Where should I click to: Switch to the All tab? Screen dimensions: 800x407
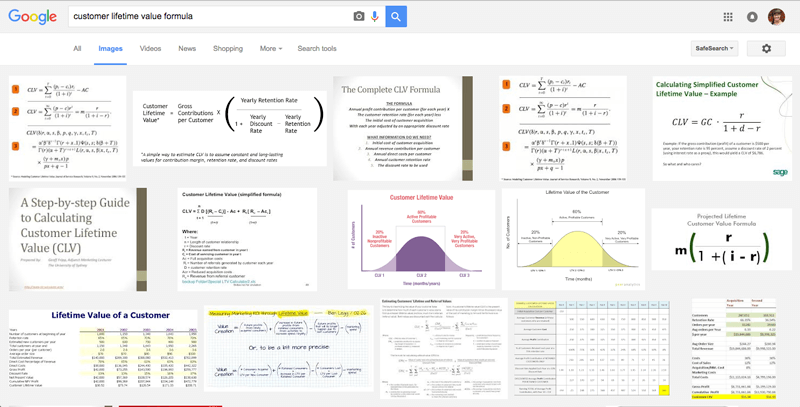pyautogui.click(x=77, y=48)
